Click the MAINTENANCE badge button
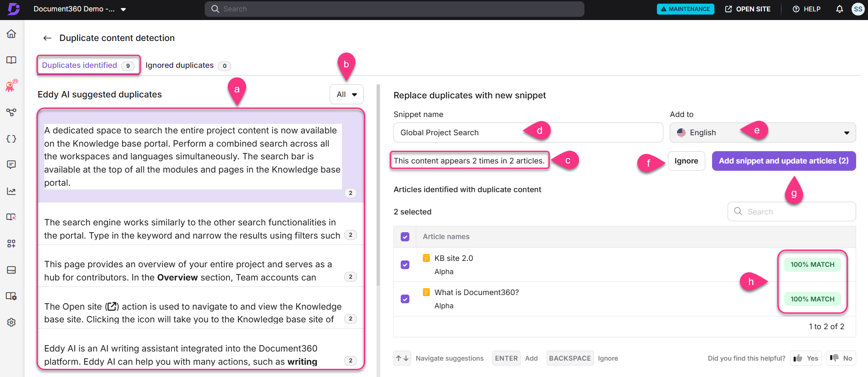The height and width of the screenshot is (377, 868). coord(685,9)
